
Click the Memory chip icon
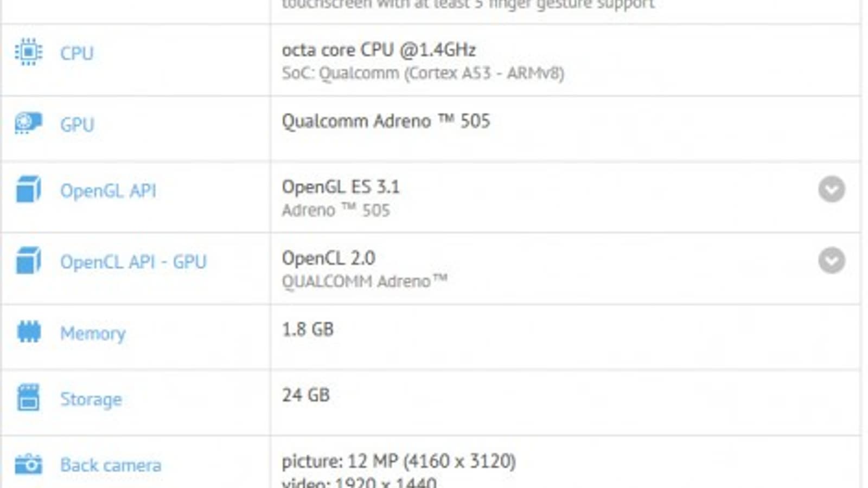(x=29, y=332)
